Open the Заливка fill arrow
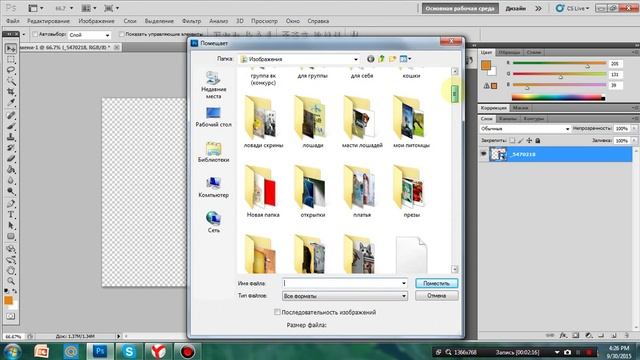The image size is (640, 360). (x=633, y=140)
